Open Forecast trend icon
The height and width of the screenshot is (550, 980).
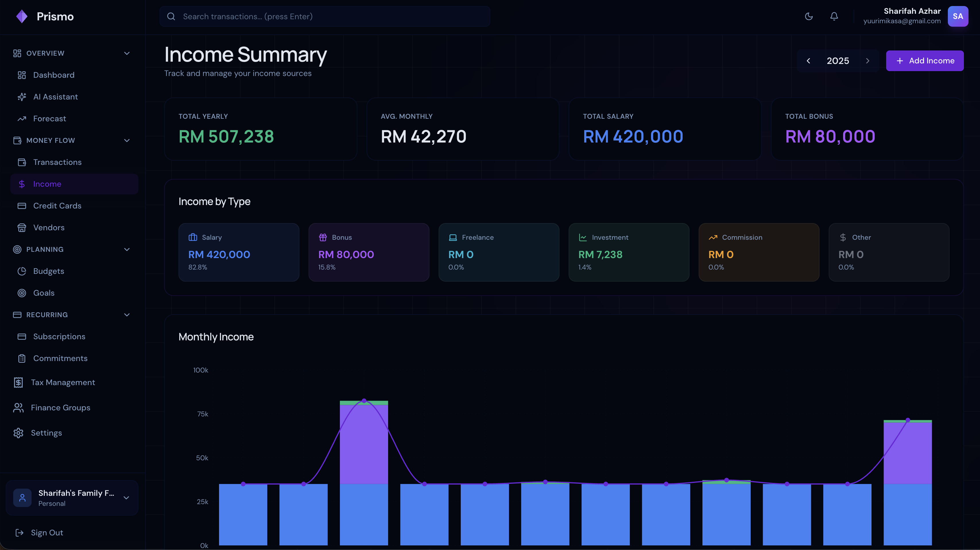tap(22, 119)
